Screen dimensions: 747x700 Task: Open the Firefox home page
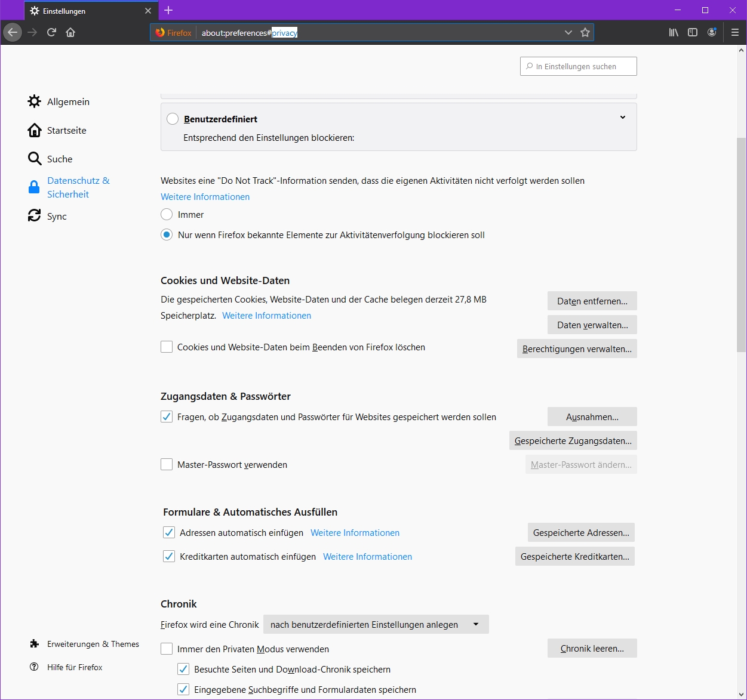[70, 32]
